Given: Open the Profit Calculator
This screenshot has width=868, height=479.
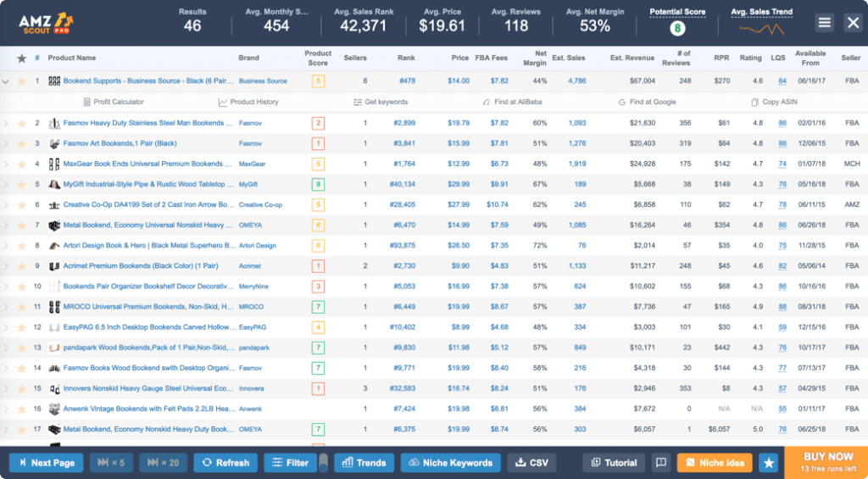Looking at the screenshot, I should (114, 102).
